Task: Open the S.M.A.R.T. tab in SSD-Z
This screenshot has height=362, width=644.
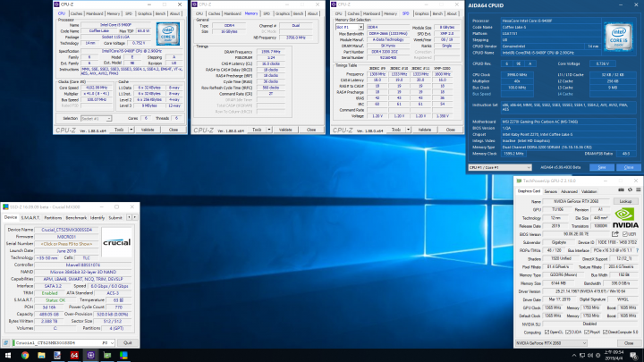Action: [x=30, y=217]
